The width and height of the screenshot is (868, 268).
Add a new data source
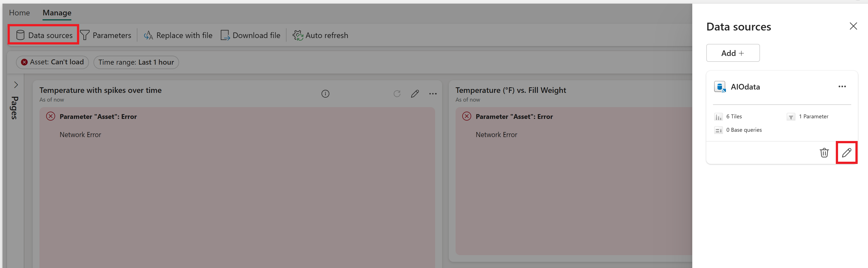point(733,53)
